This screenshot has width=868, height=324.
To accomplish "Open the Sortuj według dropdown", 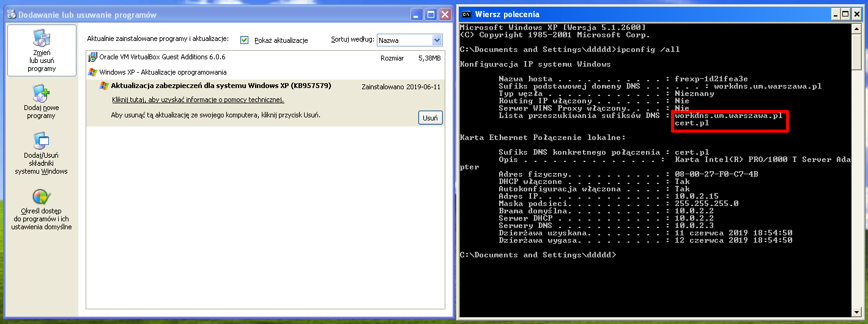I will pos(437,40).
